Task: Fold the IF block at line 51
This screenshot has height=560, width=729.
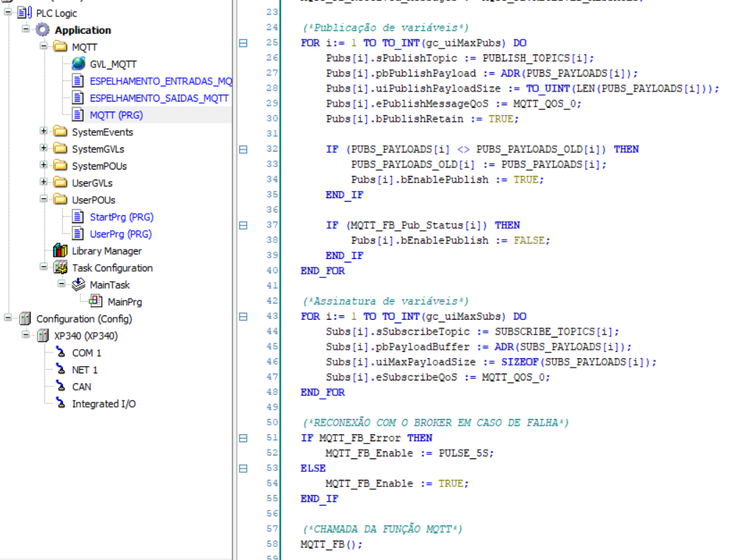Action: [x=243, y=438]
